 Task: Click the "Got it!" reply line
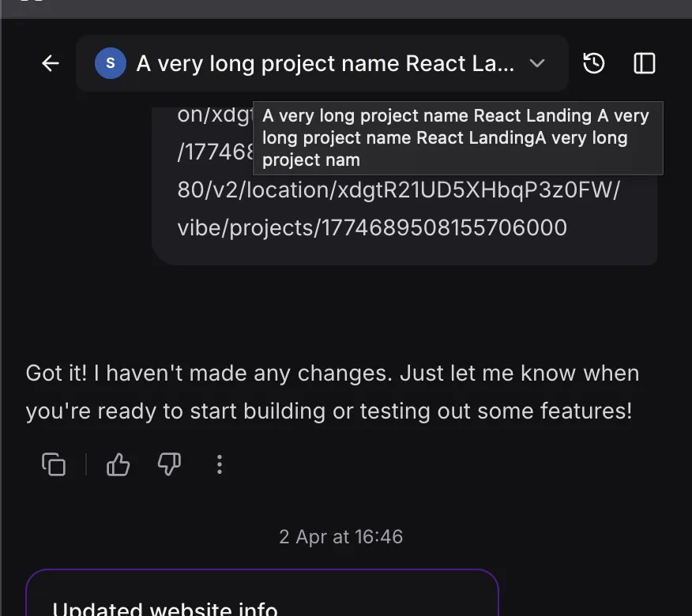tap(332, 374)
